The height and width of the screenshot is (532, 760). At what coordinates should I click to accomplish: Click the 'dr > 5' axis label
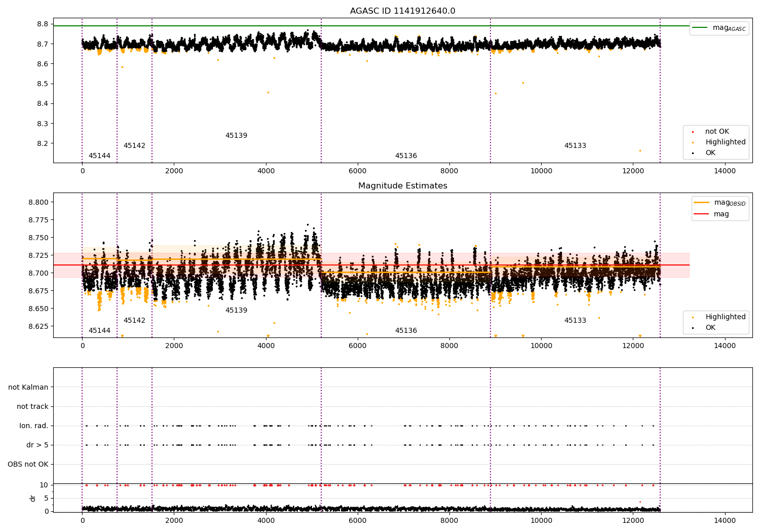(x=37, y=445)
